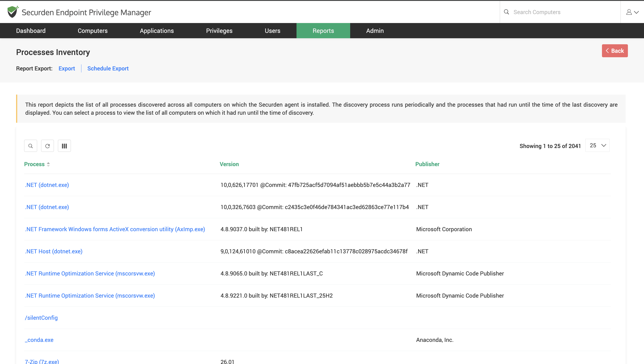Viewport: 644px width, 364px height.
Task: Click Microsoft Dynamic Code Publisher for NET481REL1LAST_25H2
Action: [460, 296]
